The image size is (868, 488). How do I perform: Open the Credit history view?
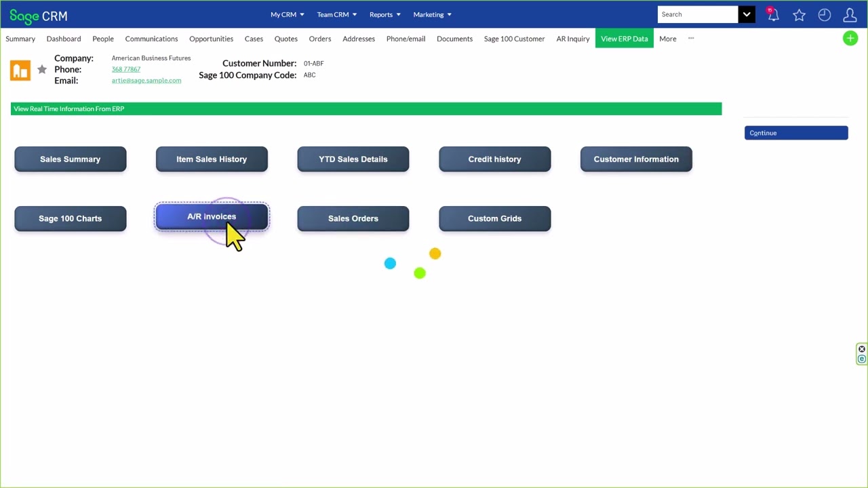pyautogui.click(x=495, y=159)
